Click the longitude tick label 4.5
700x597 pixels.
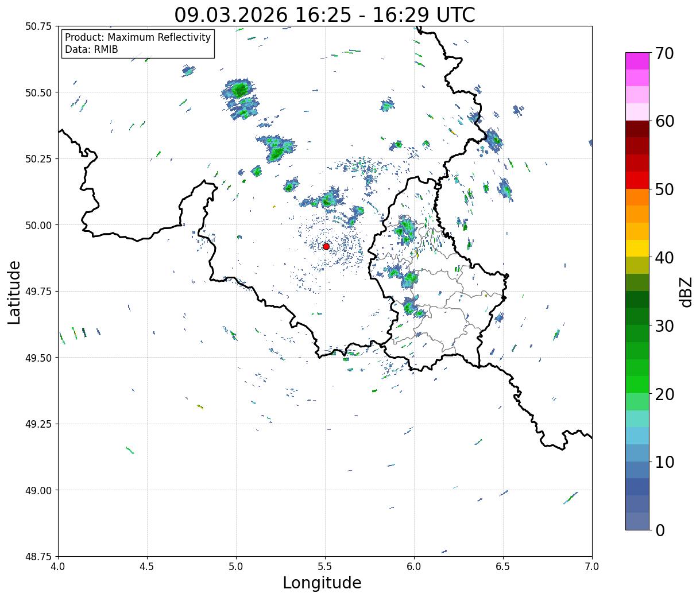tap(148, 567)
